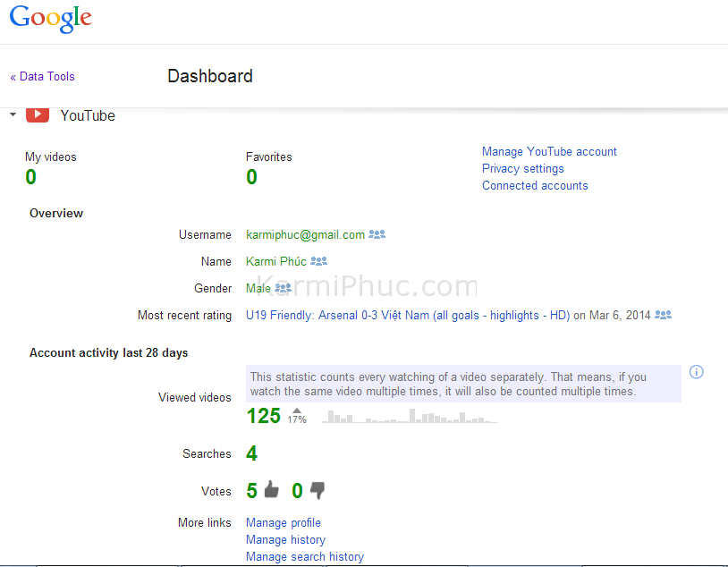Click sharing icon next to Male gender

coord(284,288)
